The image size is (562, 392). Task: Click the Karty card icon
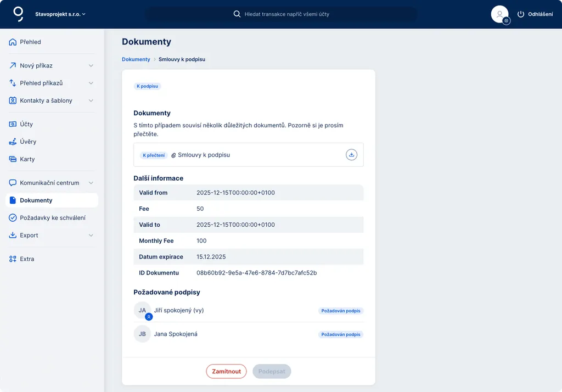tap(13, 159)
